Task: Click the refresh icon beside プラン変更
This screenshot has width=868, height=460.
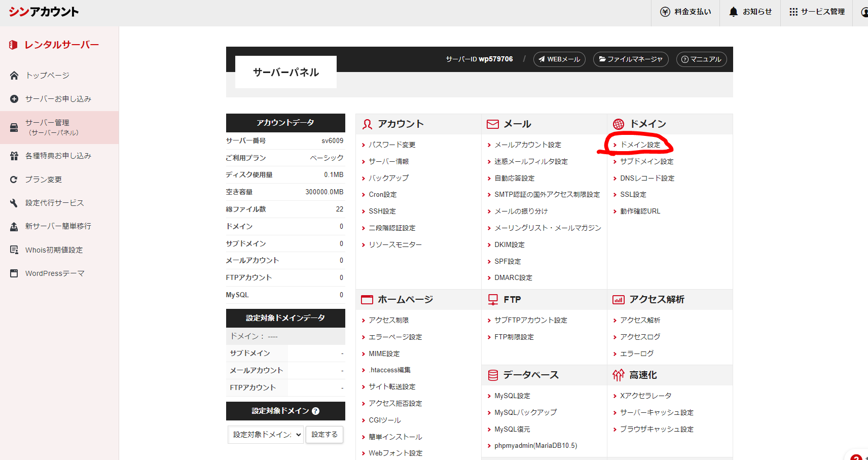Action: tap(14, 180)
